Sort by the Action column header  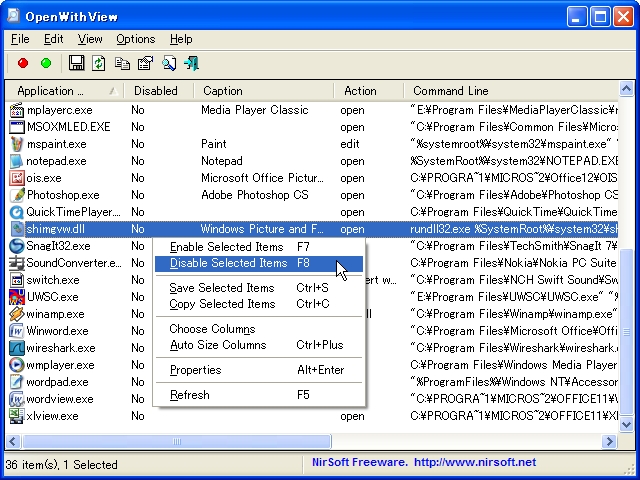(x=369, y=91)
